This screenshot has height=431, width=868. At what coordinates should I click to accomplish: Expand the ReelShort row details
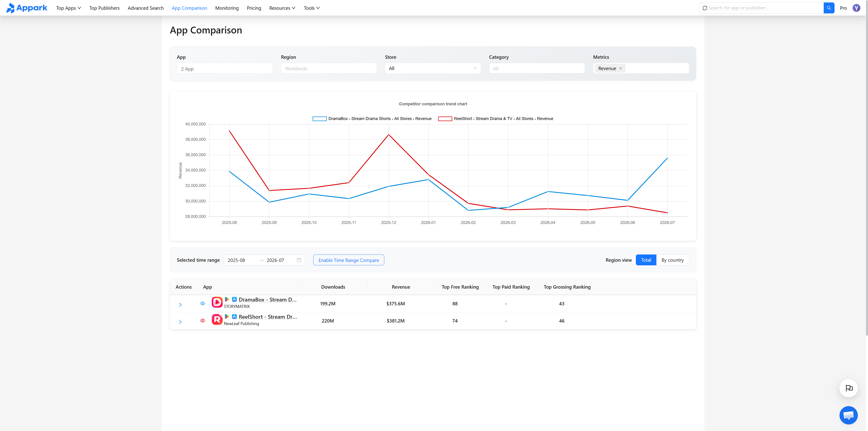point(180,322)
